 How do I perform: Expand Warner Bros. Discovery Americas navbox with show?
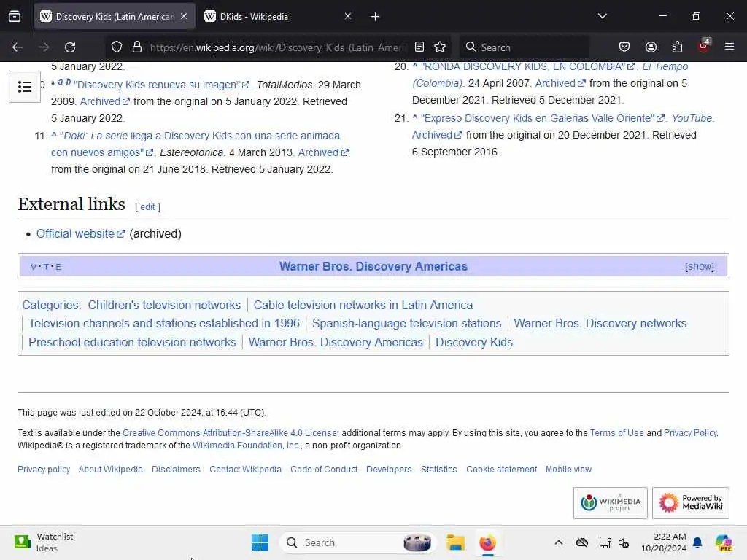[x=700, y=266]
